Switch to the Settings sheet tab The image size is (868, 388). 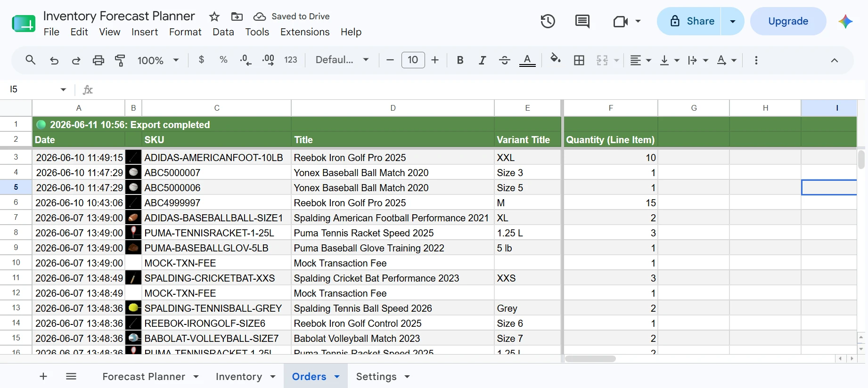(x=377, y=377)
